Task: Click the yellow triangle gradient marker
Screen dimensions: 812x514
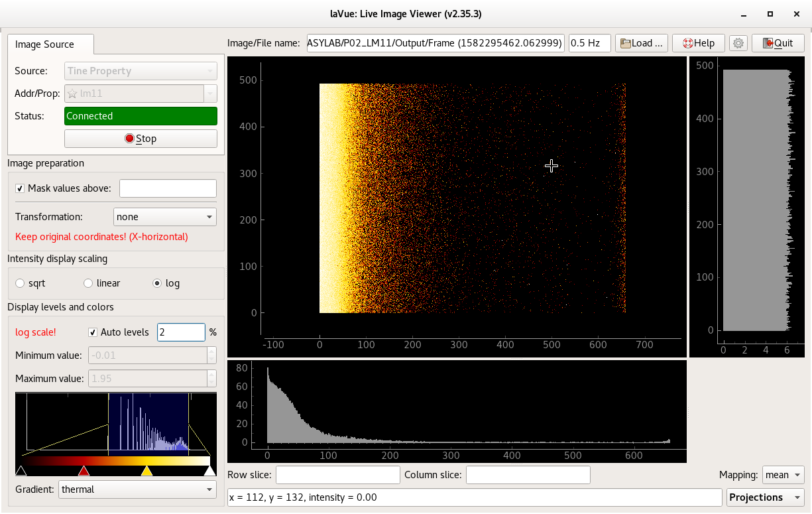Action: (x=146, y=471)
